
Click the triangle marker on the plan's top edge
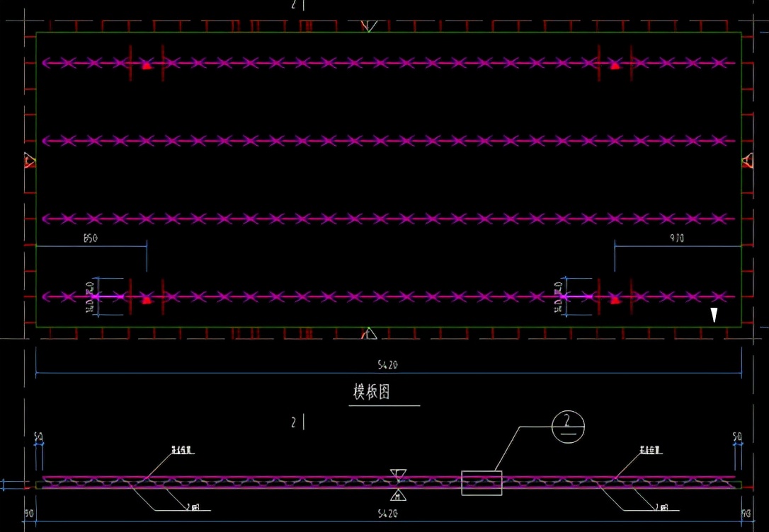369,26
